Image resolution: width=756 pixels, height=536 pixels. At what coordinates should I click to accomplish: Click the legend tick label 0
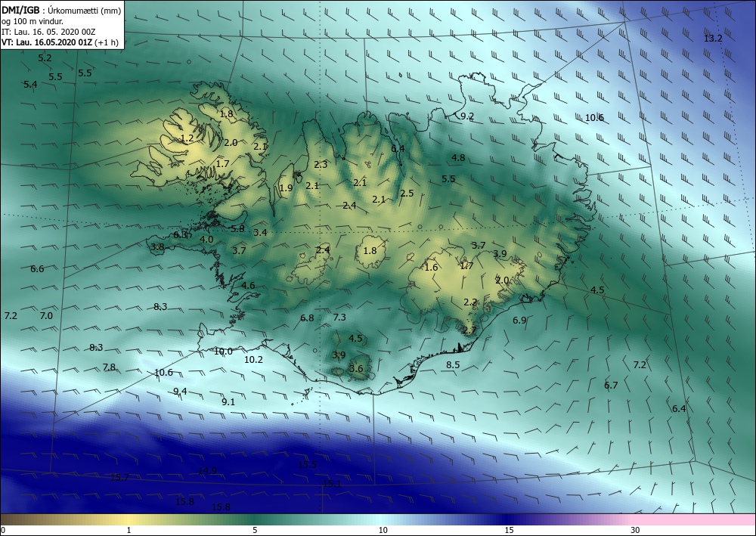tap(3, 531)
